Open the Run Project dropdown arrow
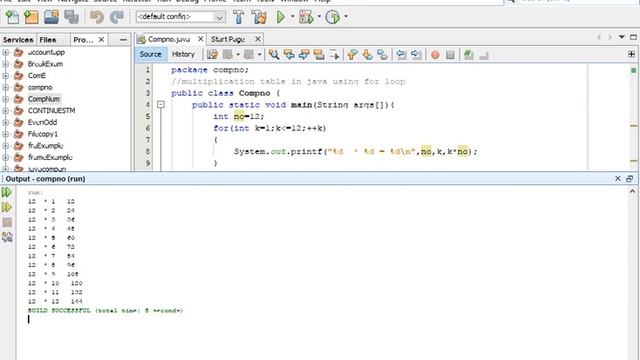 point(293,17)
